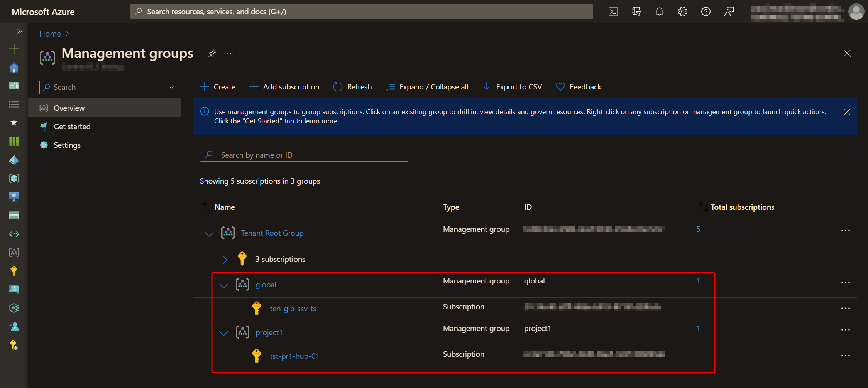868x388 pixels.
Task: Collapse the Tenant Root Group row
Action: point(209,234)
